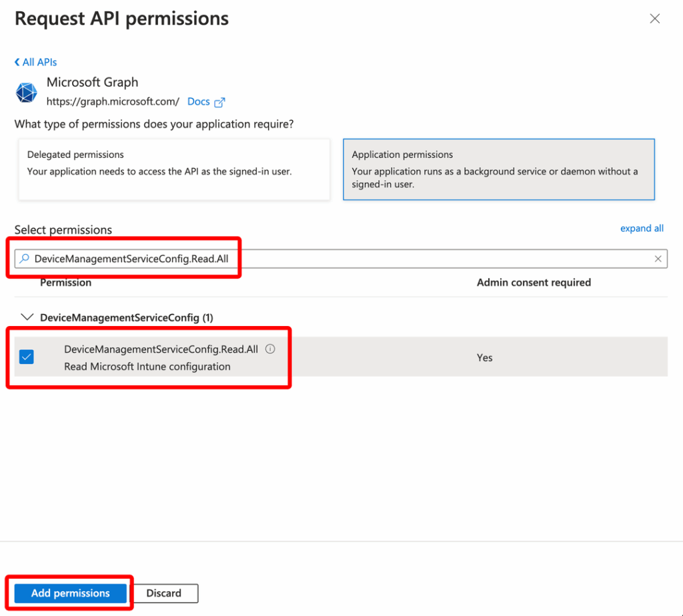
Task: Select the Application permissions option
Action: pos(497,169)
